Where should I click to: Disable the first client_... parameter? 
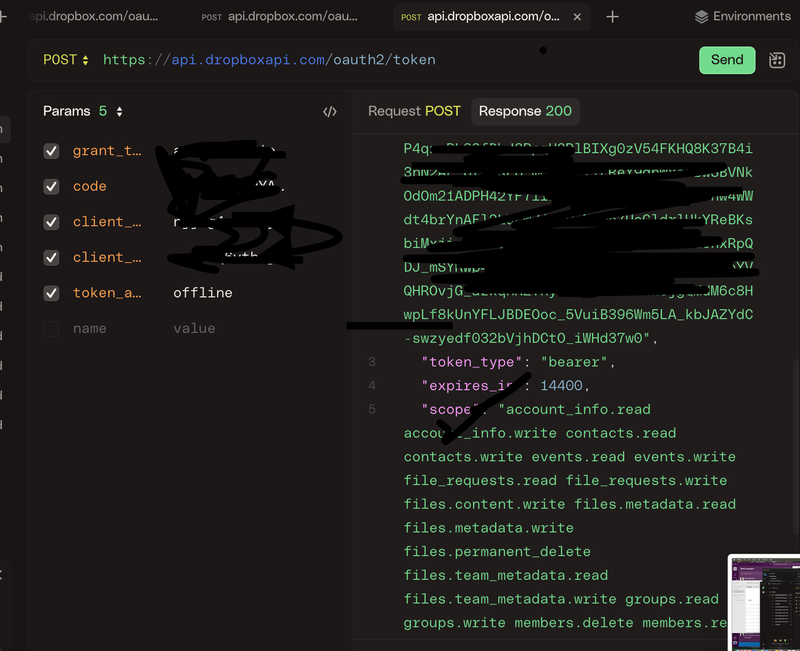(51, 222)
